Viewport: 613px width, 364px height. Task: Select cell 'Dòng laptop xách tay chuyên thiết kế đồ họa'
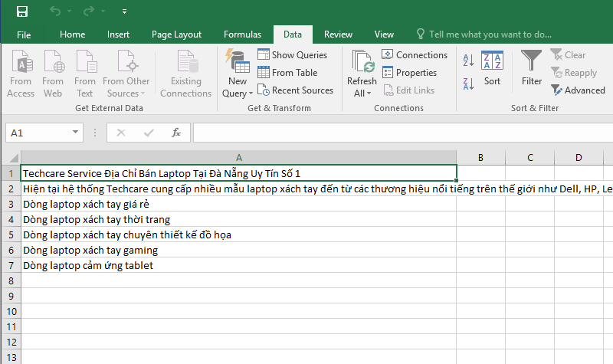[x=239, y=234]
